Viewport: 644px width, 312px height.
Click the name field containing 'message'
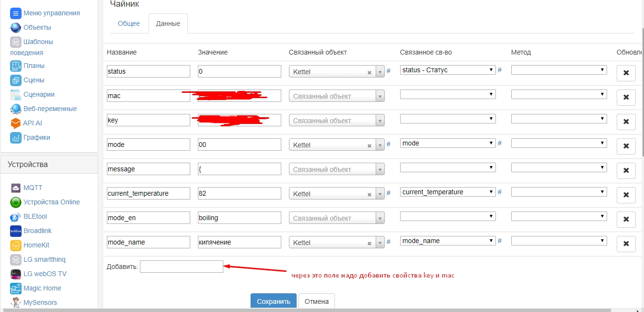click(x=149, y=169)
